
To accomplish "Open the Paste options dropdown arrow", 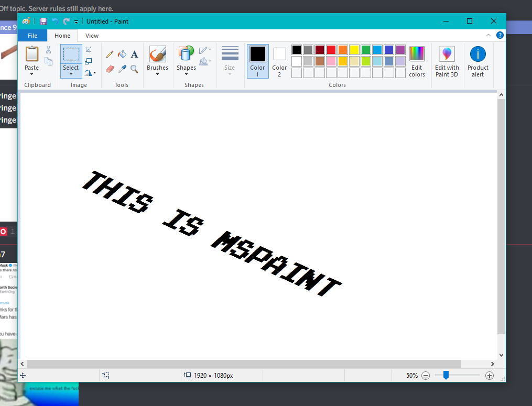I will [31, 74].
